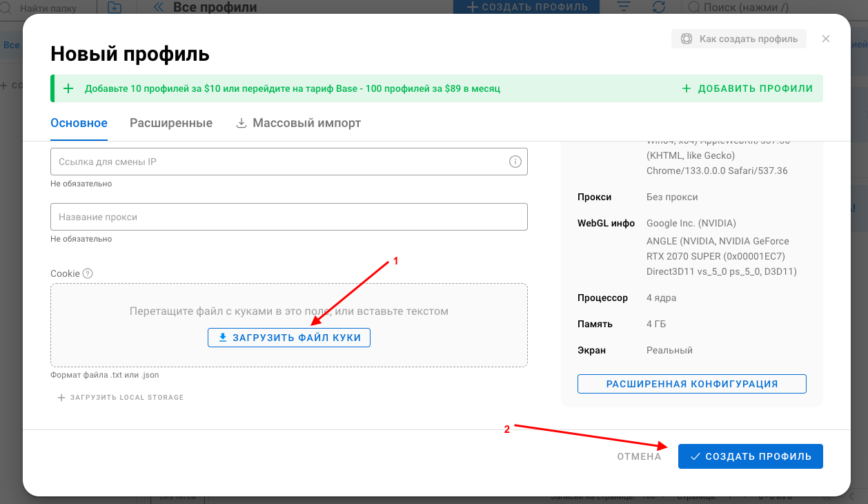Focus the Ссылка для смены IP field

coord(289,162)
